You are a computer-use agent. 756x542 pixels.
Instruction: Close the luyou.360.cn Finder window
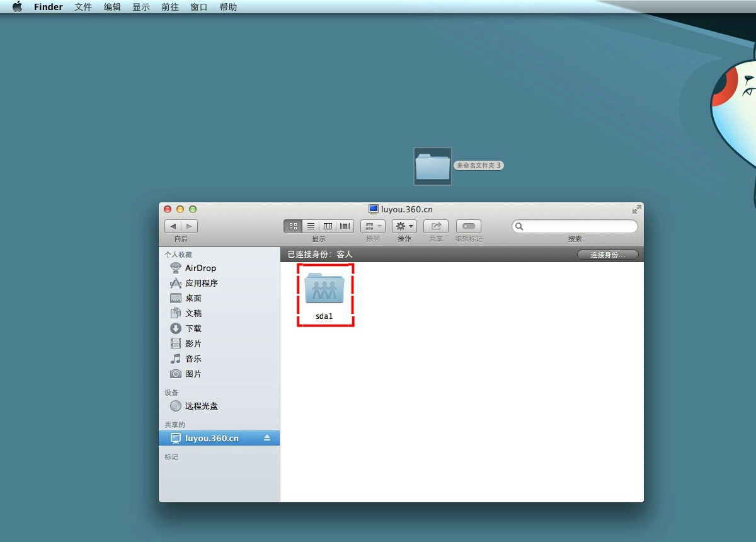(168, 209)
